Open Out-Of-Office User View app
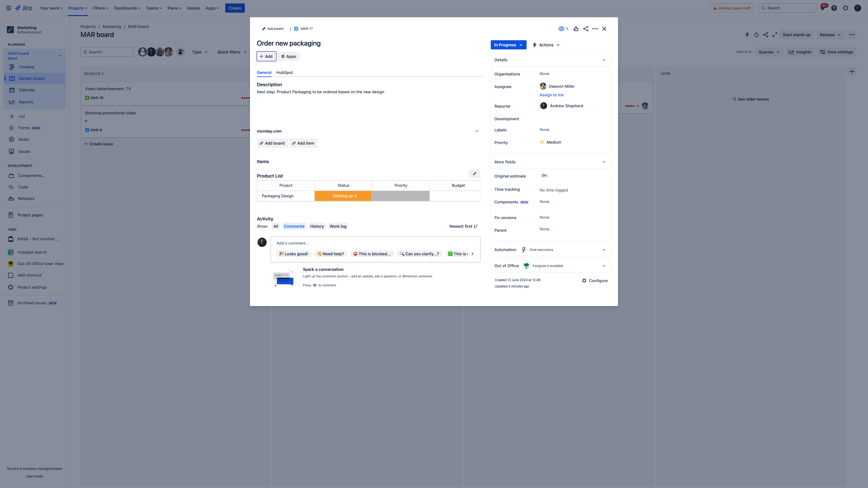This screenshot has width=868, height=488. click(x=40, y=264)
